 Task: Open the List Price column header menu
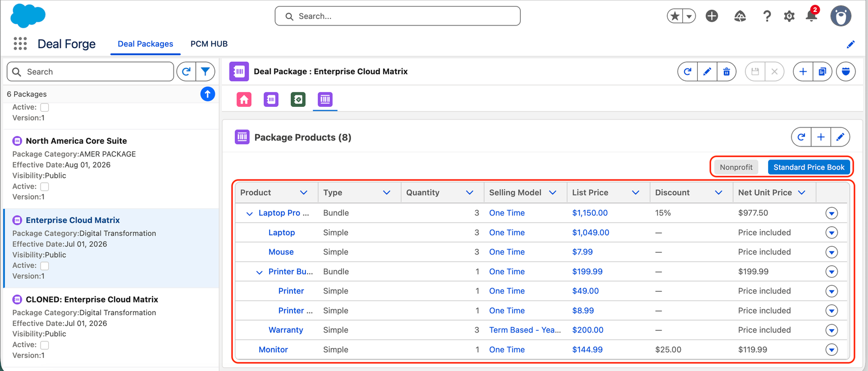pyautogui.click(x=636, y=193)
